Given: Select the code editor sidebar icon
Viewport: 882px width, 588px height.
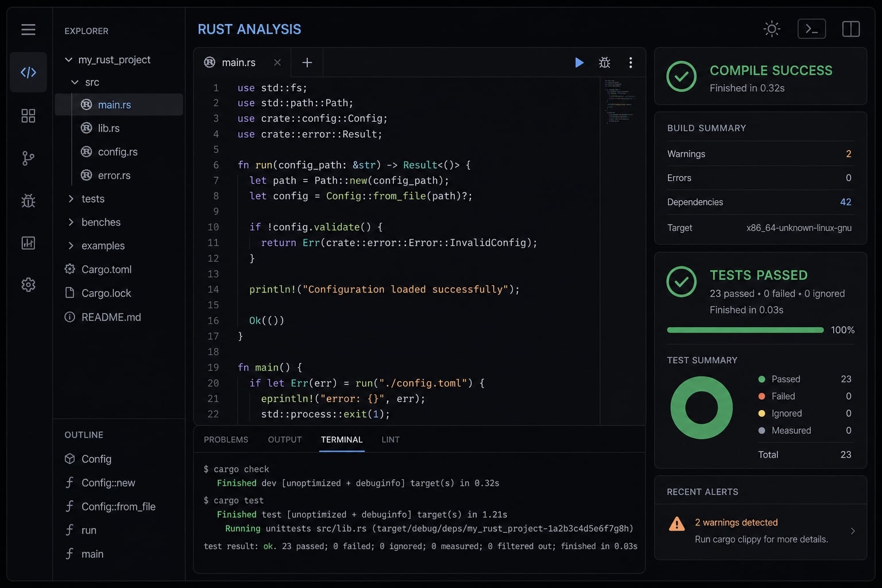Looking at the screenshot, I should [x=28, y=72].
